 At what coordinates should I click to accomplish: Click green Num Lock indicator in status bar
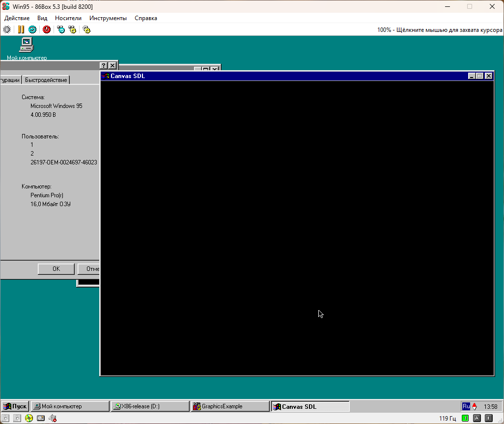click(465, 418)
